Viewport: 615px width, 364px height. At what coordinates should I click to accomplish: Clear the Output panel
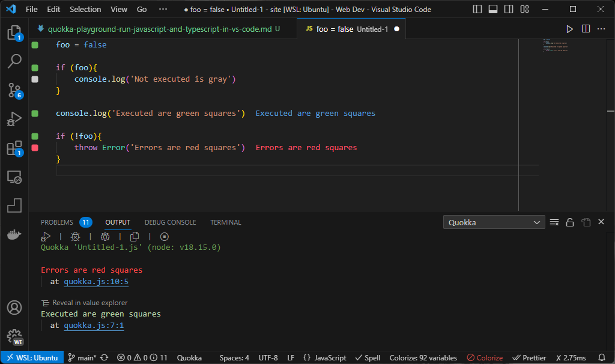pyautogui.click(x=554, y=222)
